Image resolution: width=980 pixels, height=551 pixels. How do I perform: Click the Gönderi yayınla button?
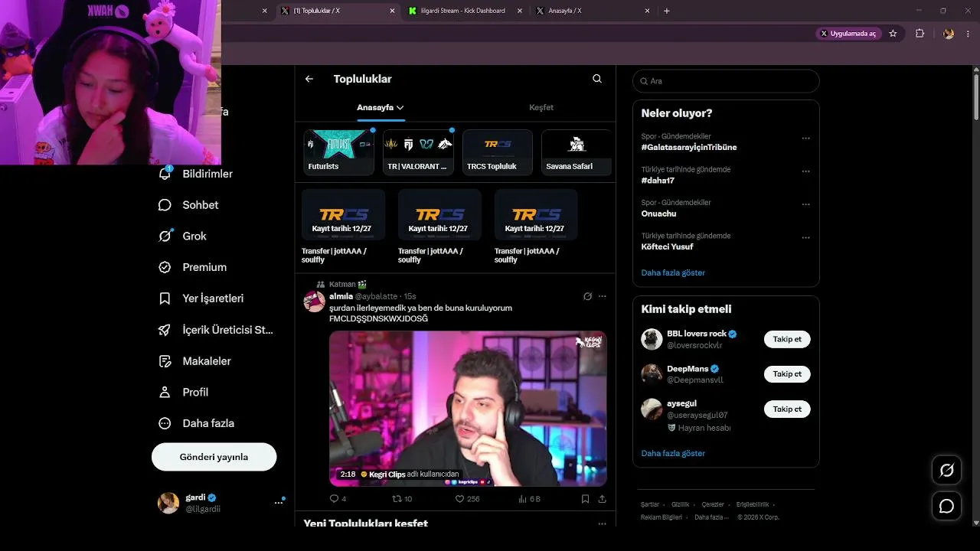[x=214, y=457]
